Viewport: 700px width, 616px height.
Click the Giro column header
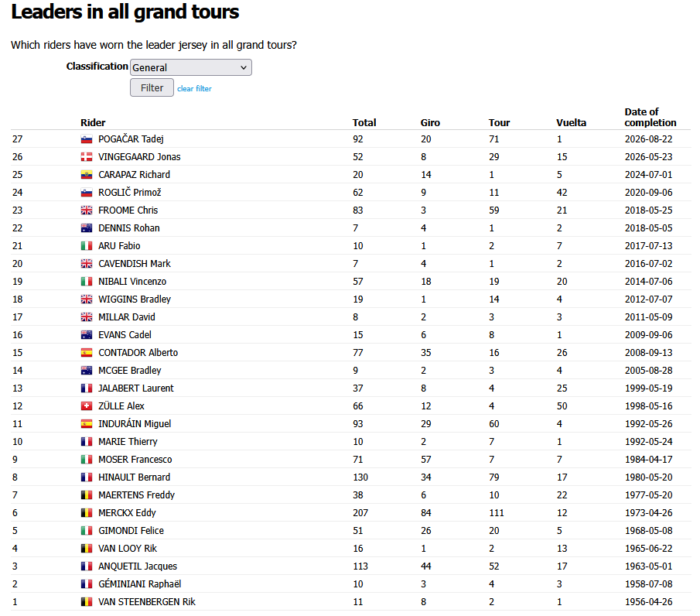430,123
